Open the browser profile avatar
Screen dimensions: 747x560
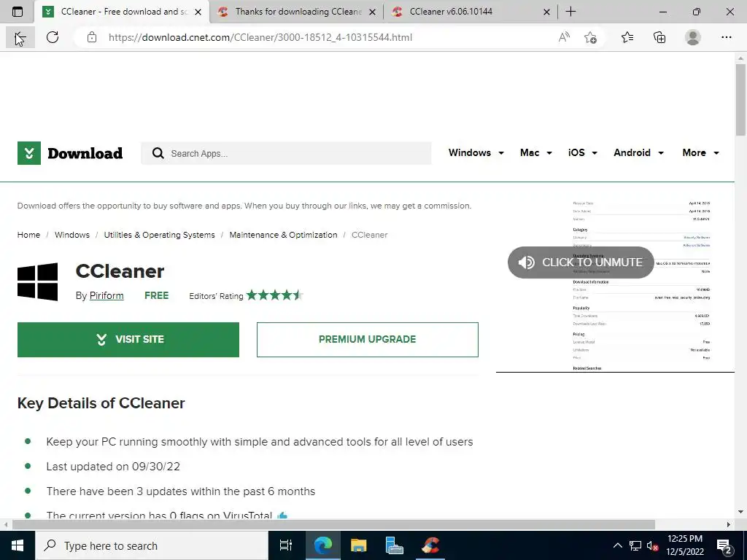(x=693, y=38)
